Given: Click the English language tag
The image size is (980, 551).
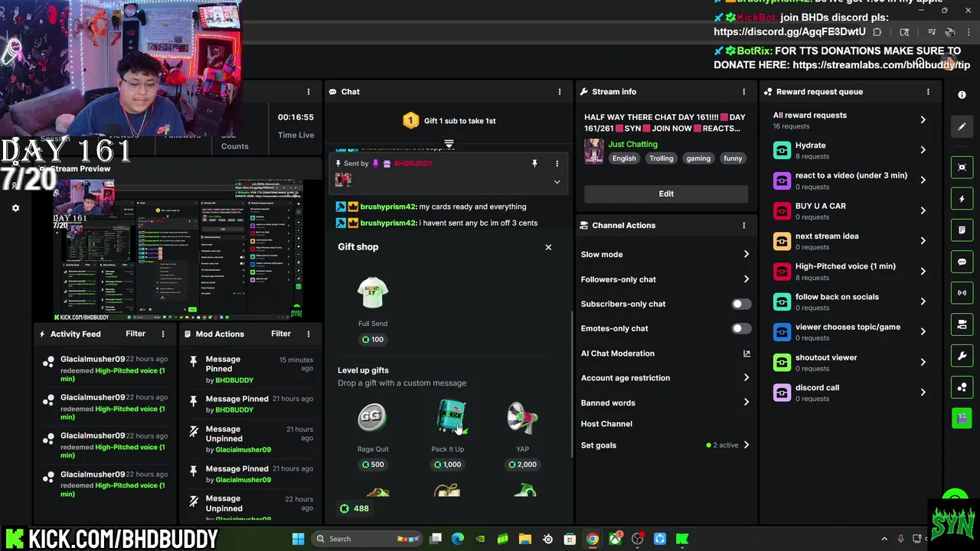Looking at the screenshot, I should (x=624, y=158).
